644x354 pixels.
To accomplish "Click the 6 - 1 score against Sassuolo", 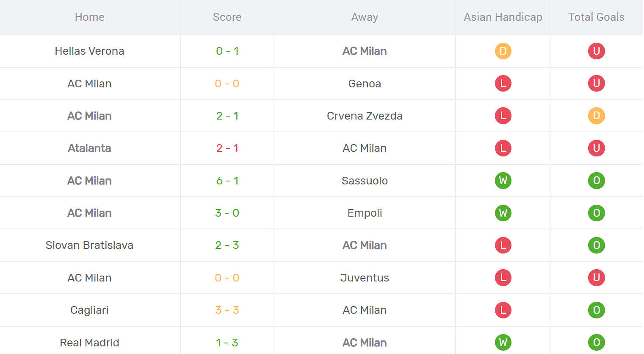I will [x=227, y=181].
